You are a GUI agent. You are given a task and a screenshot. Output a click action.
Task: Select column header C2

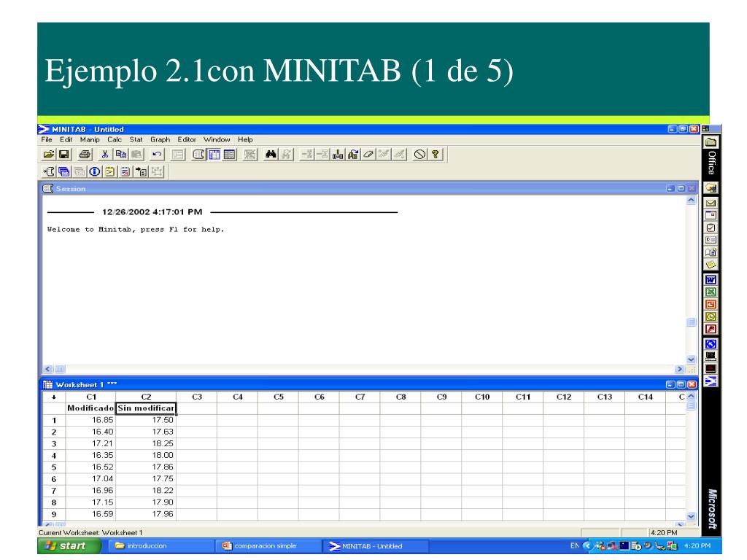point(146,397)
